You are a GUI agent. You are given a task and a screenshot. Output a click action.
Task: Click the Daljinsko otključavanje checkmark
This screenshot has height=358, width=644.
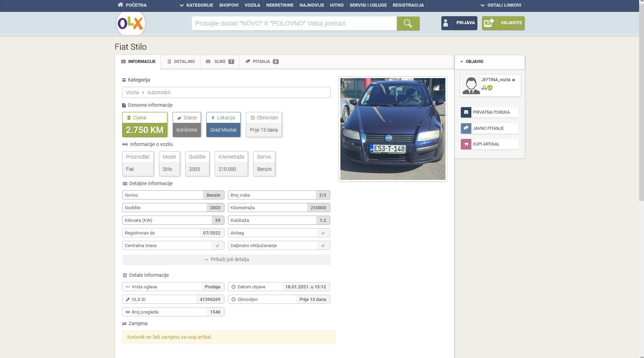(x=323, y=246)
